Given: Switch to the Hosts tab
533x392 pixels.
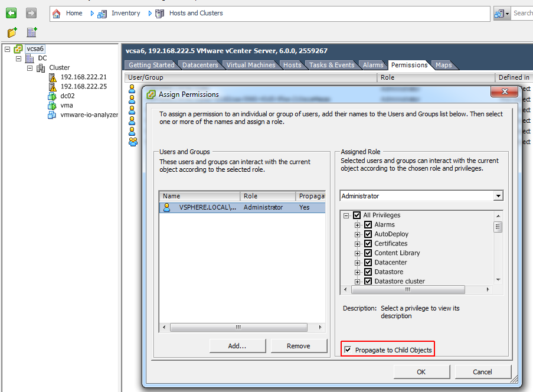Looking at the screenshot, I should click(292, 65).
